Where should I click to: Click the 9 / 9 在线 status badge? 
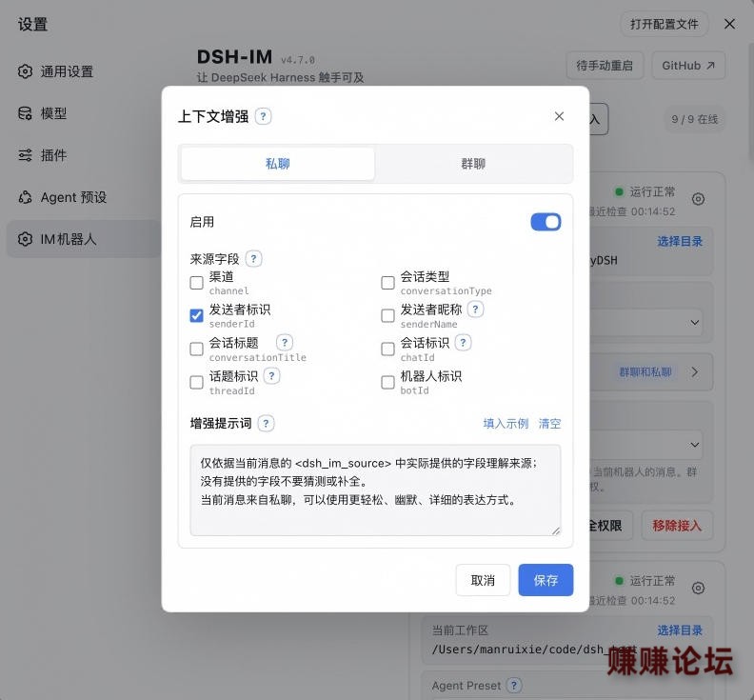tap(694, 119)
